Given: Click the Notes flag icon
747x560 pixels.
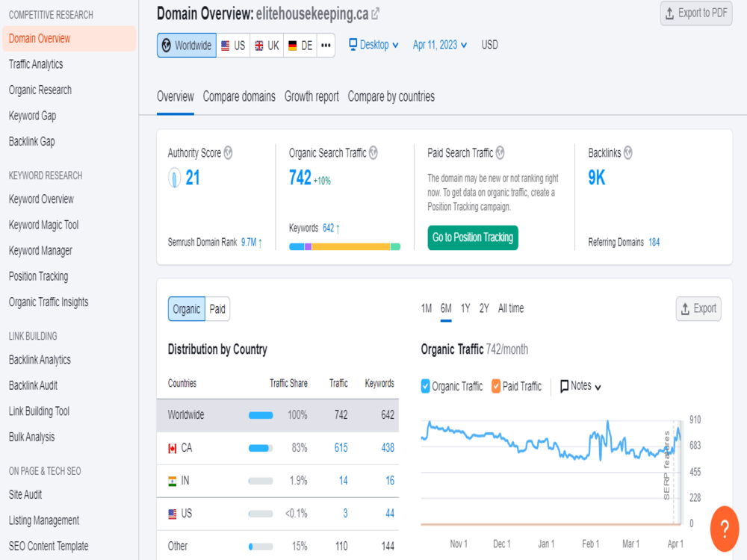Looking at the screenshot, I should (x=564, y=386).
